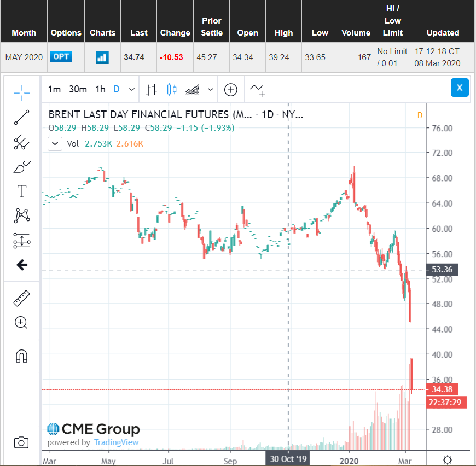The height and width of the screenshot is (466, 476).
Task: Click the 34.38 price label on axis
Action: [x=442, y=389]
